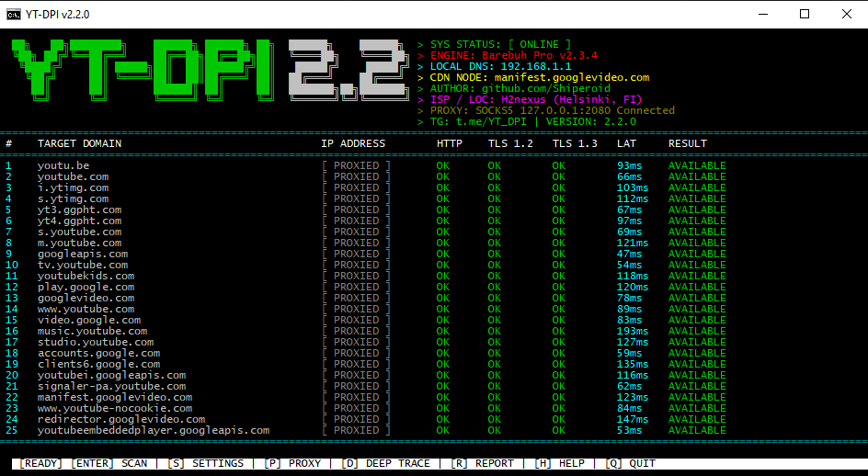Click the TLS 1.3 column header
Screen dimensions: 868x476
575,143
